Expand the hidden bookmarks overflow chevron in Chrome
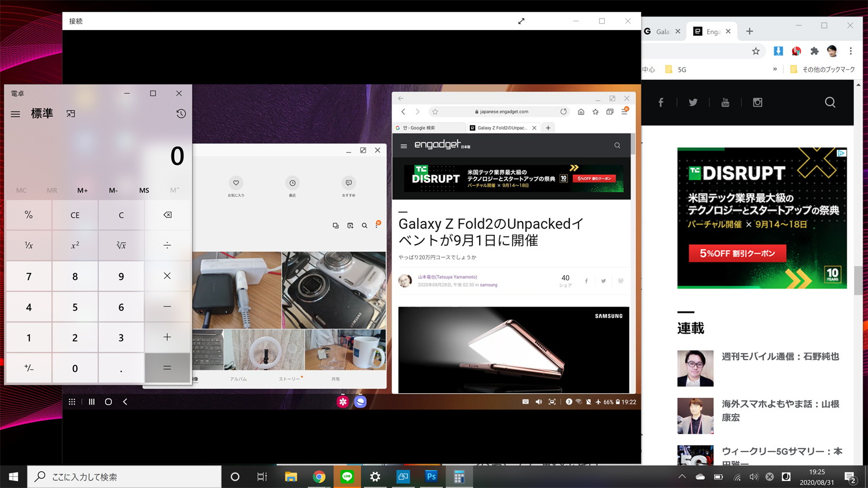868x488 pixels. (x=775, y=69)
